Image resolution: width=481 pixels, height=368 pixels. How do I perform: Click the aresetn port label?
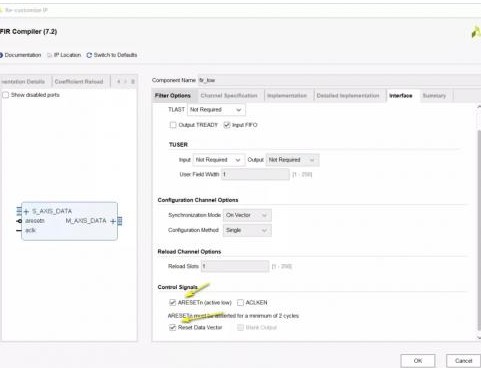35,221
